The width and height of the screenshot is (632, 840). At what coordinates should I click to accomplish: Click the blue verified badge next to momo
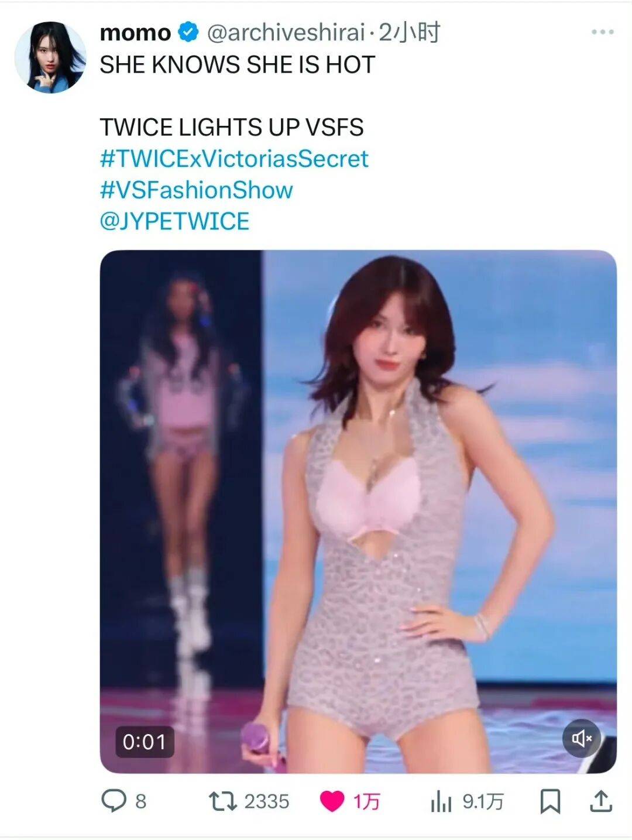pyautogui.click(x=188, y=32)
